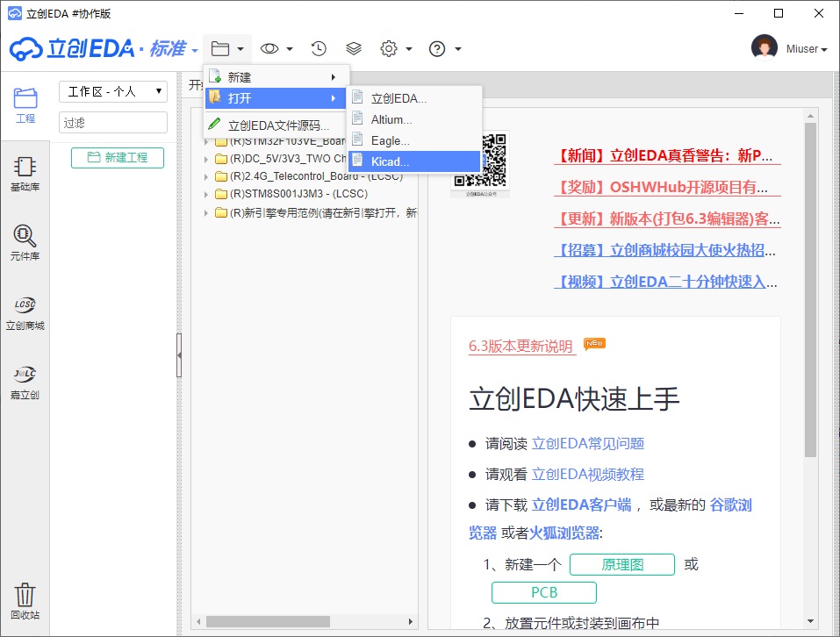The width and height of the screenshot is (840, 637).
Task: Open the history clock icon
Action: point(319,49)
